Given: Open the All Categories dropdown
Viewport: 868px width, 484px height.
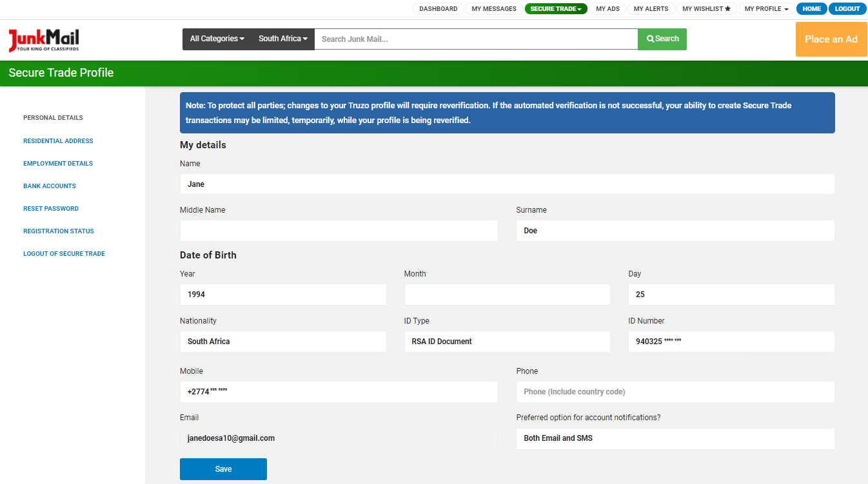Looking at the screenshot, I should (216, 39).
